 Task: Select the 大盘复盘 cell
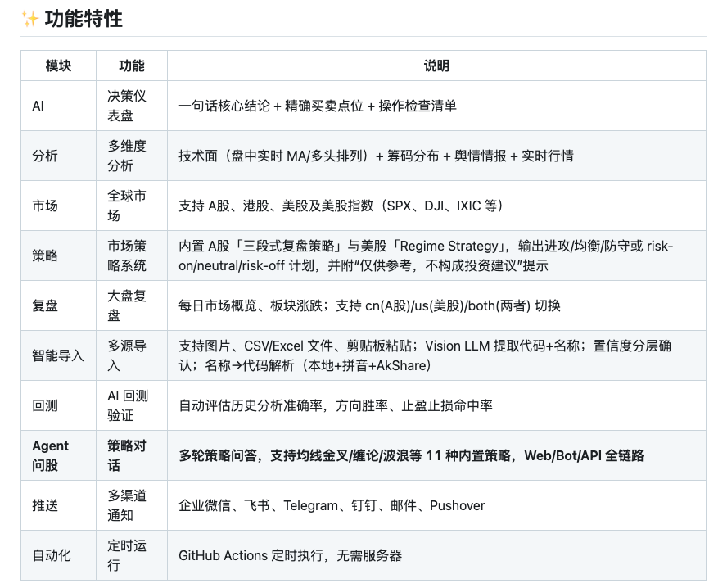132,305
